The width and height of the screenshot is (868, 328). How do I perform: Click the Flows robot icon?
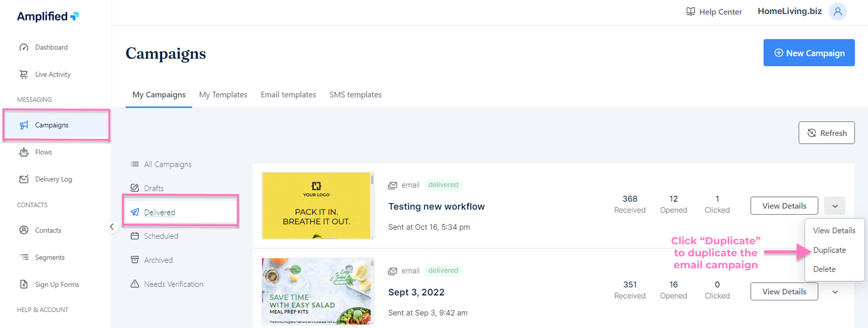pos(24,152)
